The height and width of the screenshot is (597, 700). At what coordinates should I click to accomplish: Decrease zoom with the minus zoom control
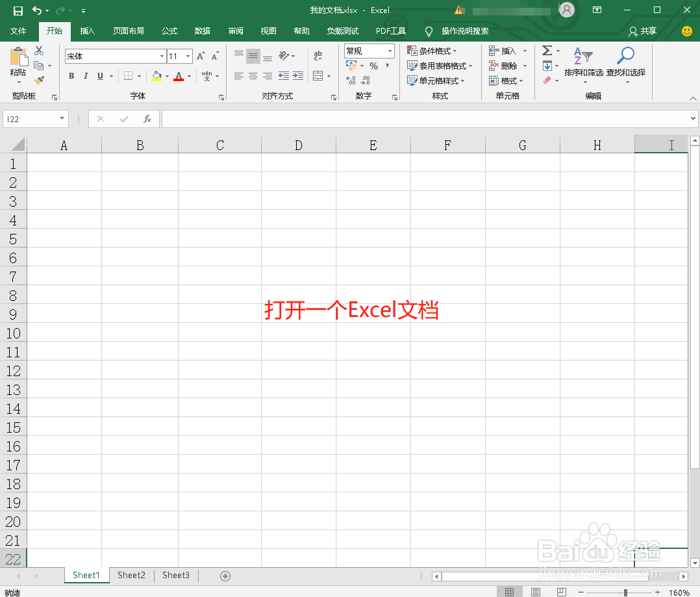point(580,592)
